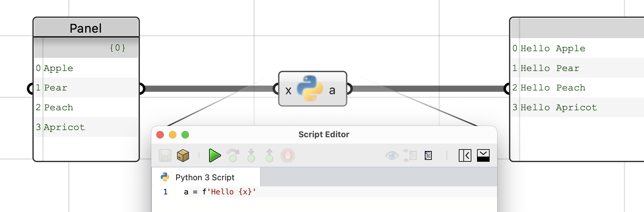Click the Script Editor title bar
Image resolution: width=644 pixels, height=212 pixels.
click(324, 134)
